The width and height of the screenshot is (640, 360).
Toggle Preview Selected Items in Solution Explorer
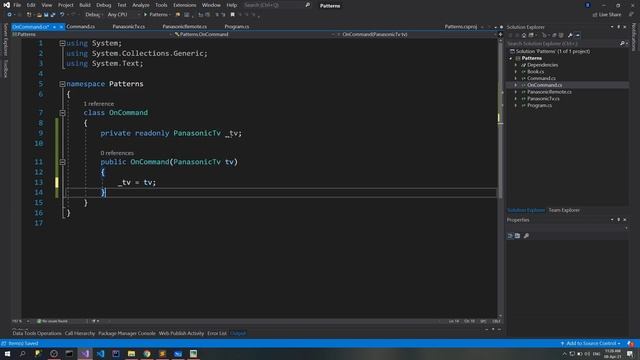[x=578, y=36]
